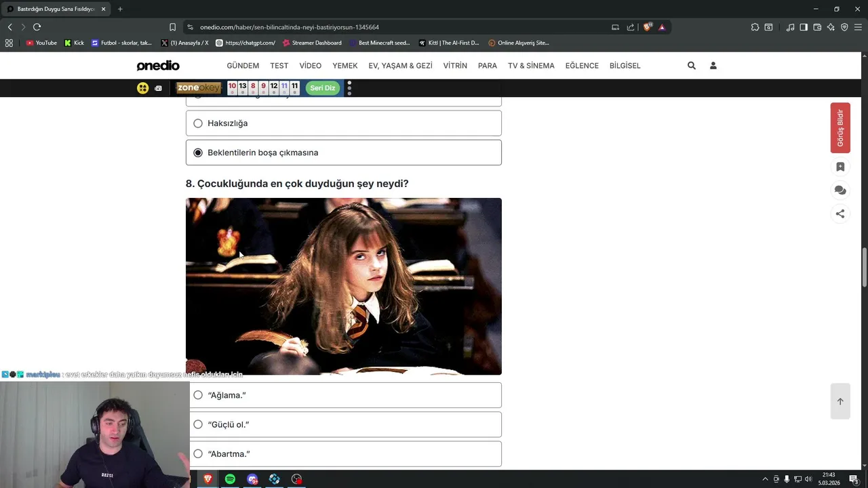Open the Online Alışveriş Site bookmark
The width and height of the screenshot is (868, 488).
coord(519,43)
